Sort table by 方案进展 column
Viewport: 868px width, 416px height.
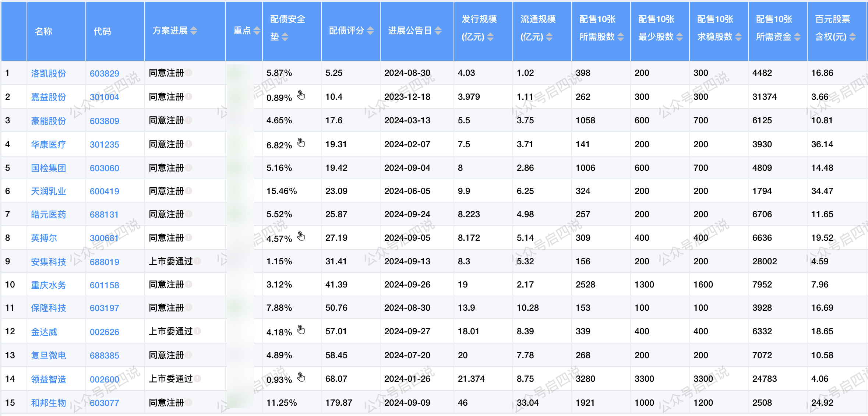click(x=194, y=31)
